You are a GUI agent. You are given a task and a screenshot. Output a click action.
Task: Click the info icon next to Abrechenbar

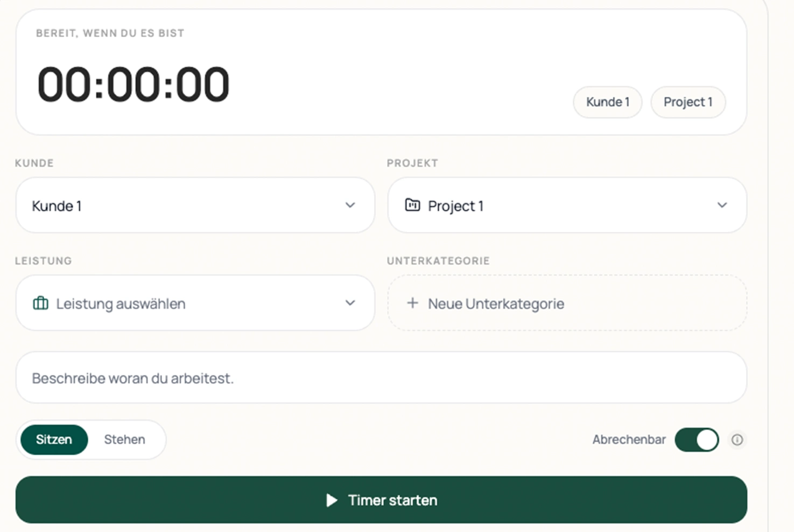737,439
